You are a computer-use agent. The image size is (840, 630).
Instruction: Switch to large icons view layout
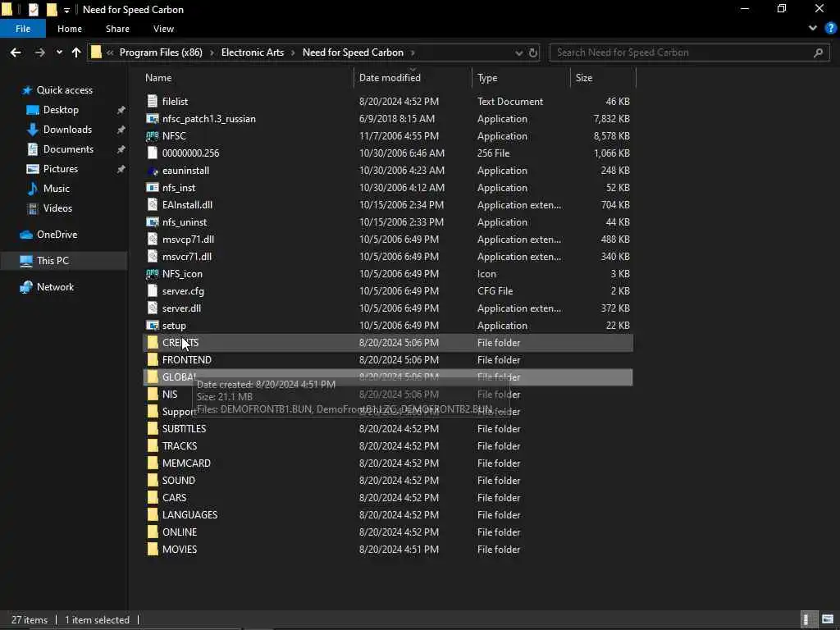click(828, 620)
